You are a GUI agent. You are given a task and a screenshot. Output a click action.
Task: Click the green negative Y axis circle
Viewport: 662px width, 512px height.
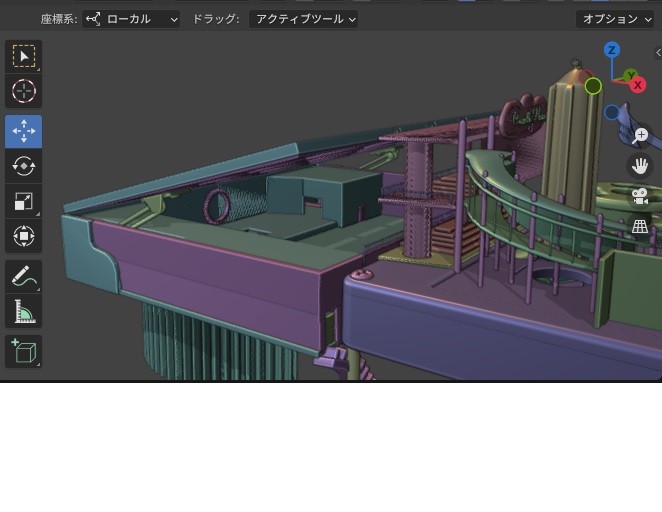tap(593, 86)
